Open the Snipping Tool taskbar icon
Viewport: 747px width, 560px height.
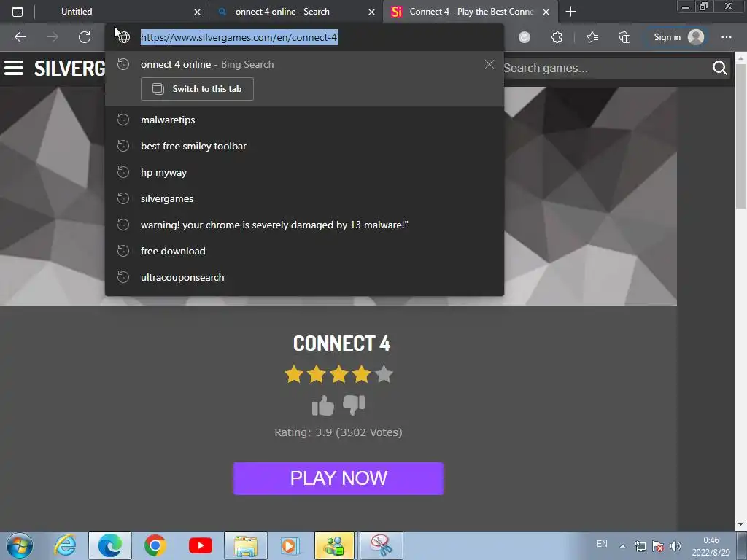pyautogui.click(x=381, y=545)
